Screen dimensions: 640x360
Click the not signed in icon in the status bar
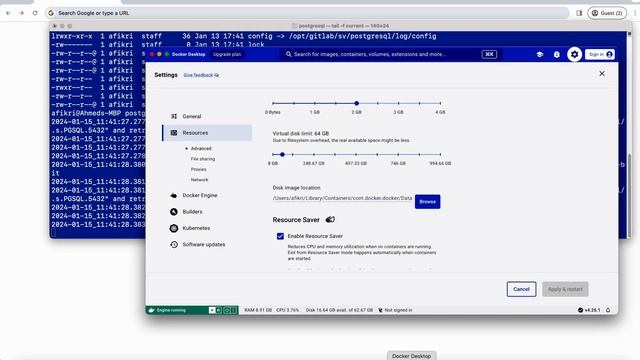380,310
